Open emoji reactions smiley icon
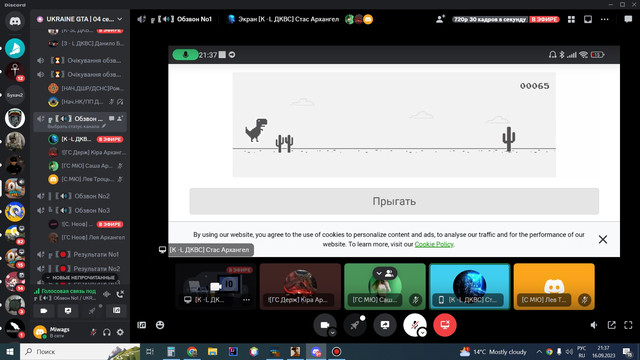The width and height of the screenshot is (640, 360). 160,325
